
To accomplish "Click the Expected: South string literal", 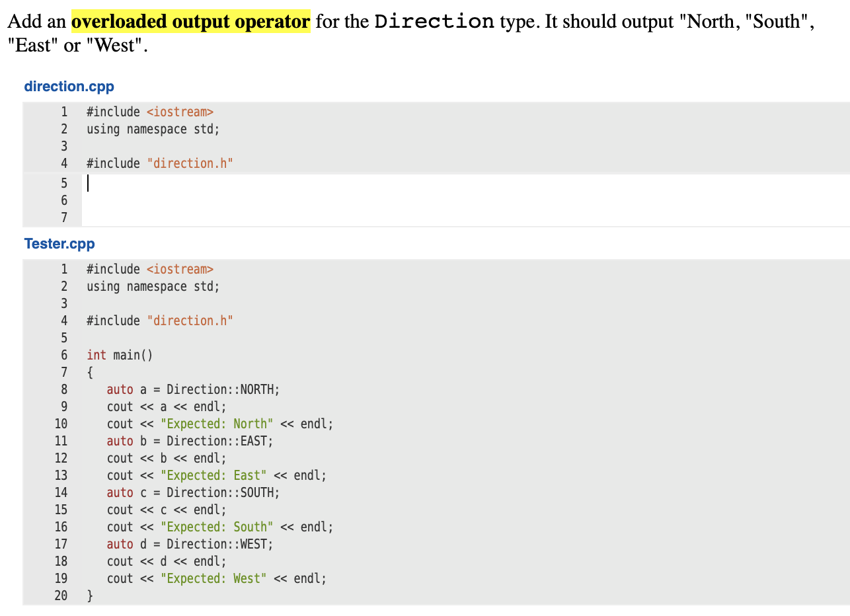I will pyautogui.click(x=217, y=527).
